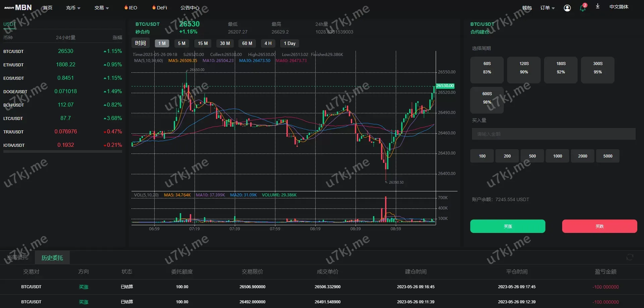Switch to the 15 M chart interval
644x308 pixels.
pyautogui.click(x=203, y=43)
